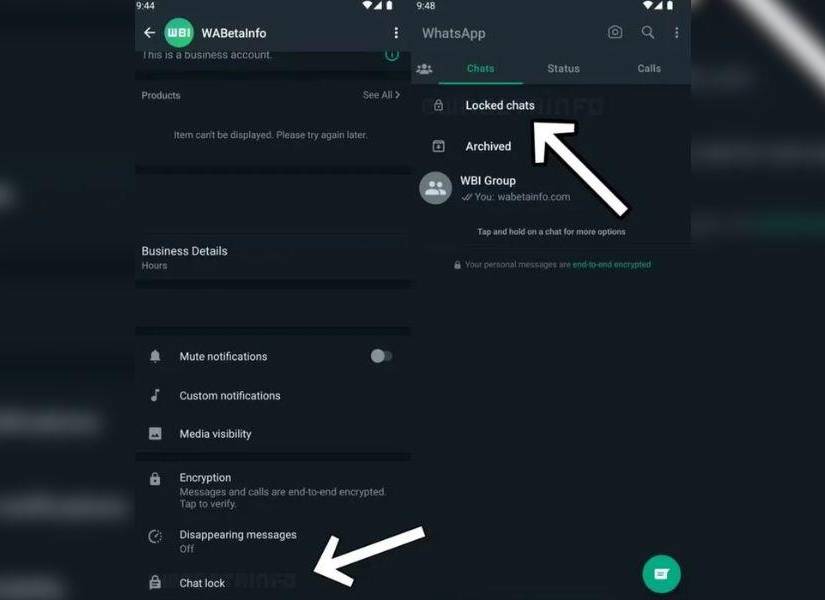Open Business Details hours section
Image resolution: width=825 pixels, height=600 pixels.
click(273, 257)
